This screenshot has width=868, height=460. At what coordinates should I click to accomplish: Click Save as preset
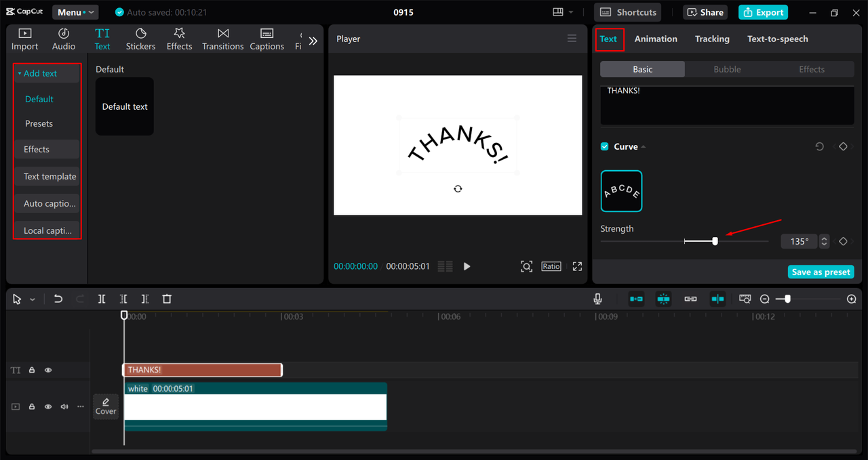click(821, 272)
